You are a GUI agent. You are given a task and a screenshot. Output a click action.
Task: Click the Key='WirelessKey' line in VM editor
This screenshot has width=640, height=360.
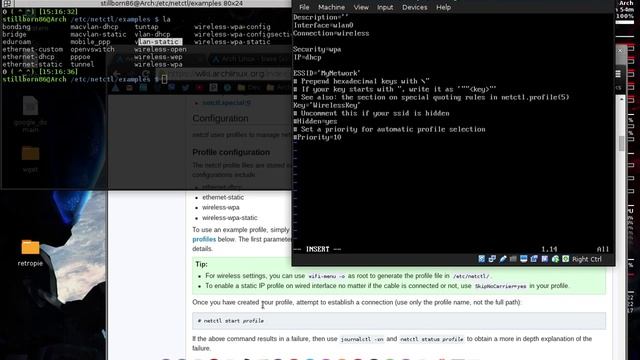pos(327,105)
